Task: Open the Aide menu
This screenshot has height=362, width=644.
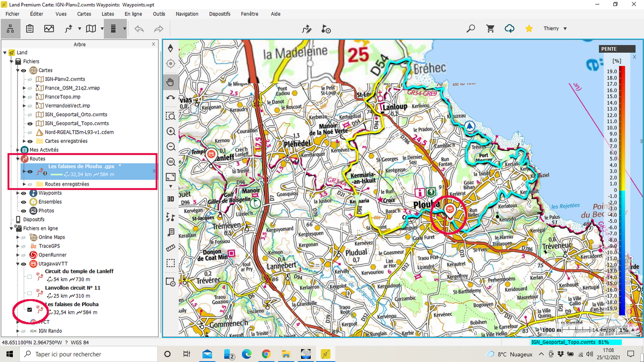Action: (276, 14)
